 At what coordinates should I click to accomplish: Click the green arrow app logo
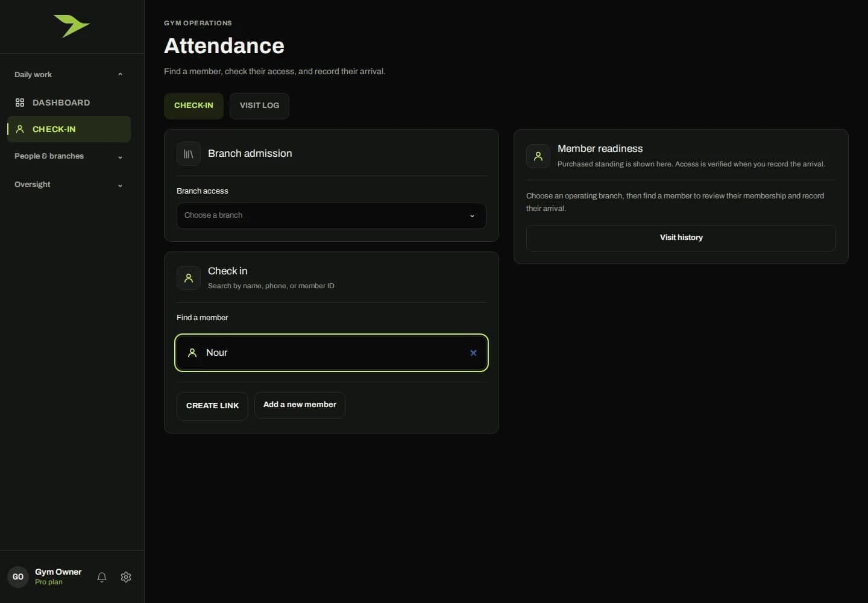click(72, 26)
